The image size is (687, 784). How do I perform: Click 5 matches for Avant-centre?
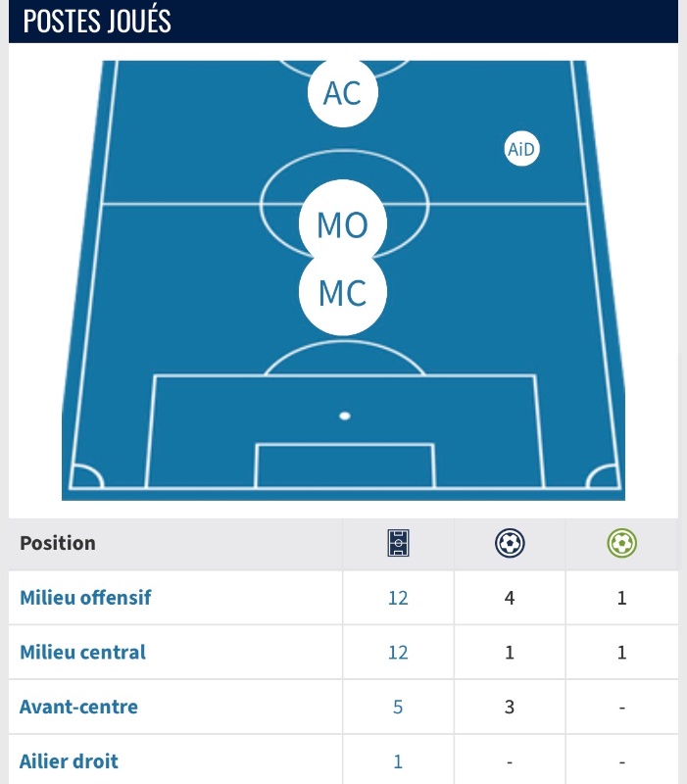[398, 707]
